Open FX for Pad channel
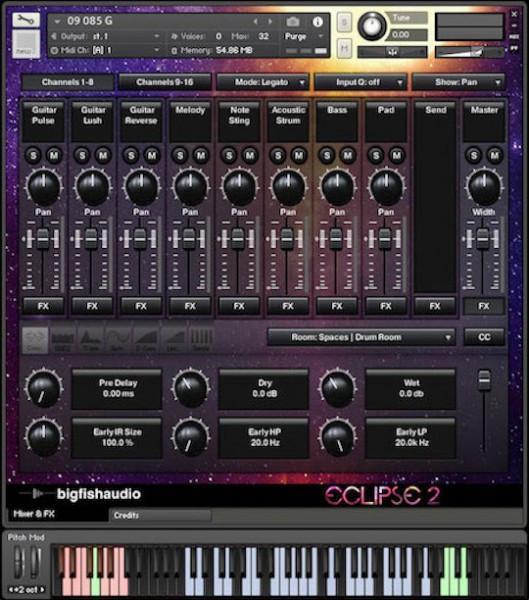The width and height of the screenshot is (529, 600). 386,306
